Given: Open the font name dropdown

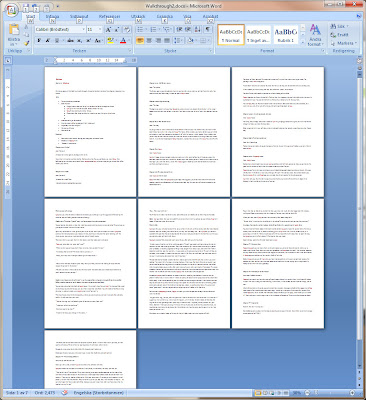Looking at the screenshot, I should pos(84,30).
